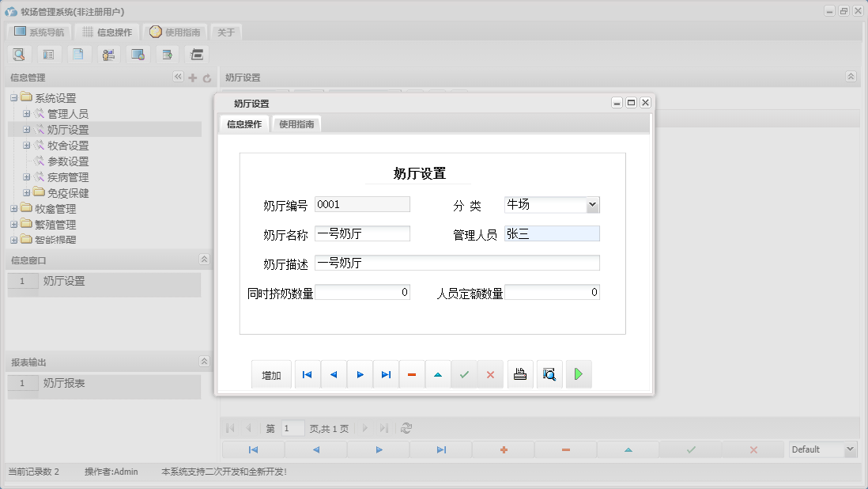The image size is (868, 489).
Task: Click the form list icon in the toolbar
Action: click(x=49, y=54)
